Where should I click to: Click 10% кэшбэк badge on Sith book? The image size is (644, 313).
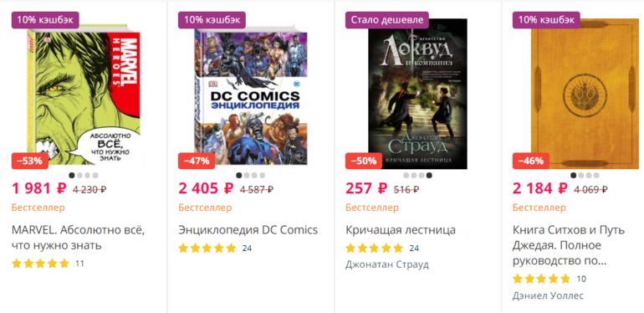546,20
